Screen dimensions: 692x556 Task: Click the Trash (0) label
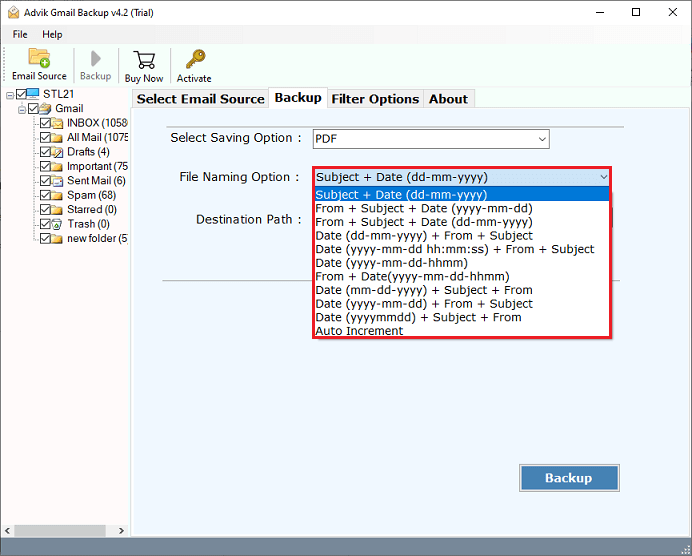tap(88, 224)
